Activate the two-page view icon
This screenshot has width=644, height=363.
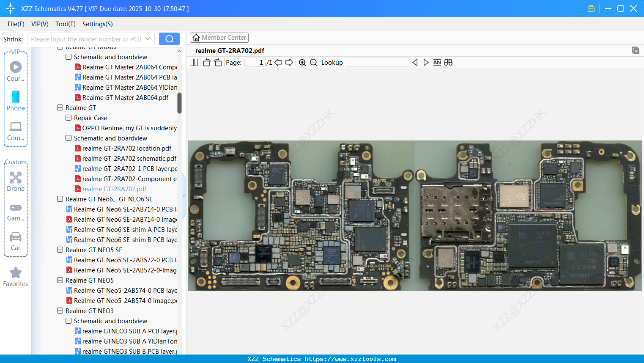point(194,62)
